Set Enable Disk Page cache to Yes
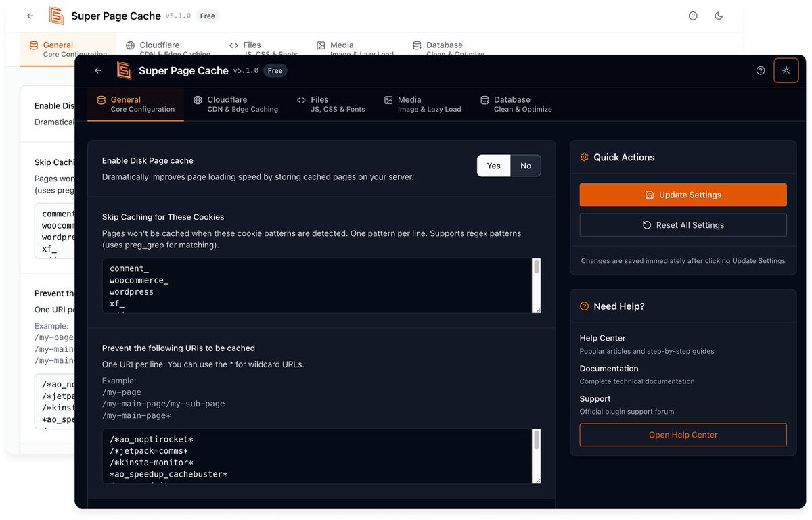Screen dimensions: 812x520 click(493, 166)
